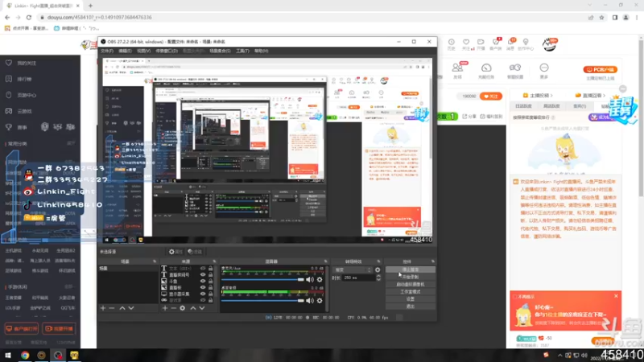644x362 pixels.
Task: Close the orange popup notification
Action: pos(616,296)
